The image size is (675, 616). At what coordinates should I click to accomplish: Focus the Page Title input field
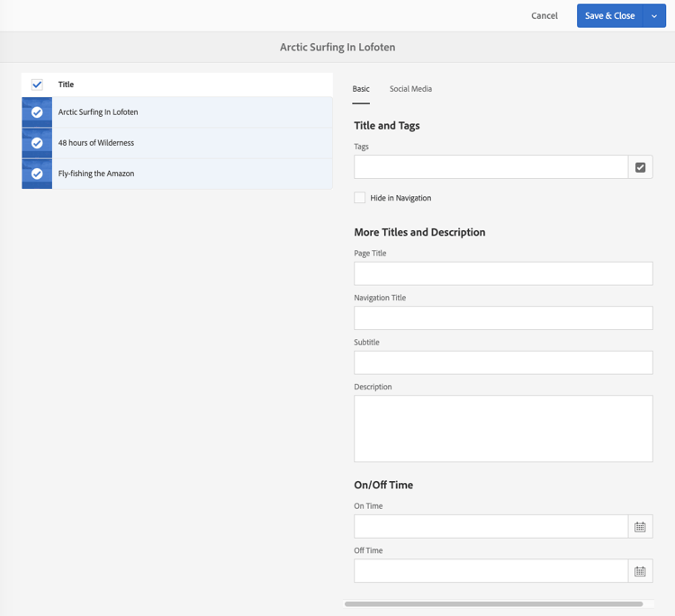(x=503, y=273)
